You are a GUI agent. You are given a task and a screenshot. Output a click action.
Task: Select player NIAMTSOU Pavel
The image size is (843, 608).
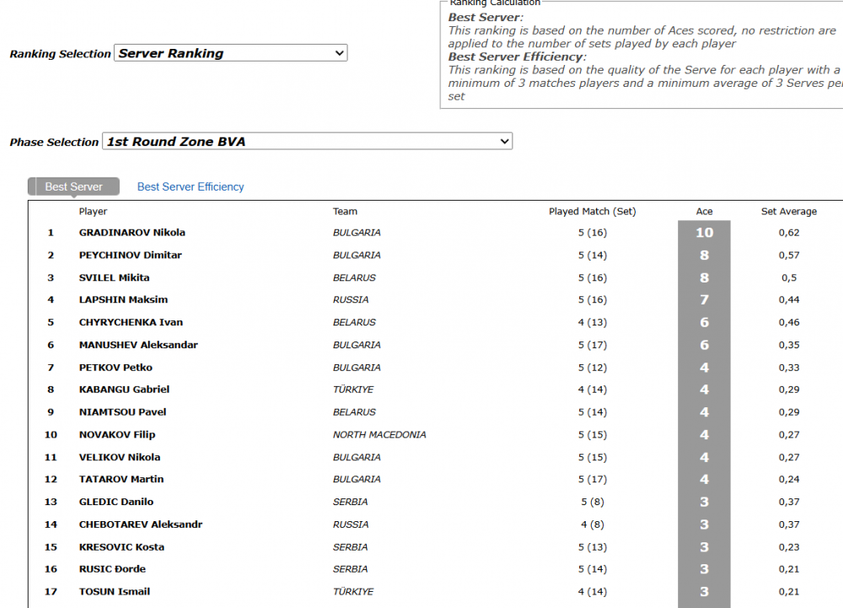123,412
